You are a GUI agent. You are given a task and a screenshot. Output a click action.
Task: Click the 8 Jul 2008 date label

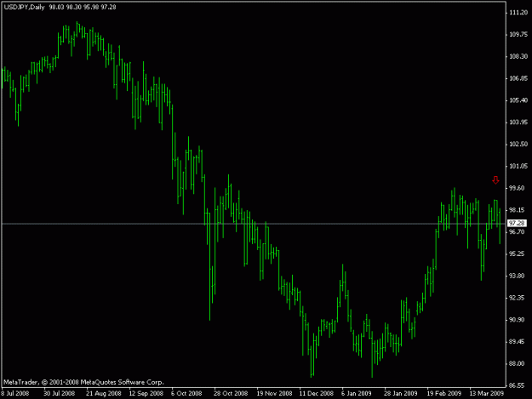point(15,393)
